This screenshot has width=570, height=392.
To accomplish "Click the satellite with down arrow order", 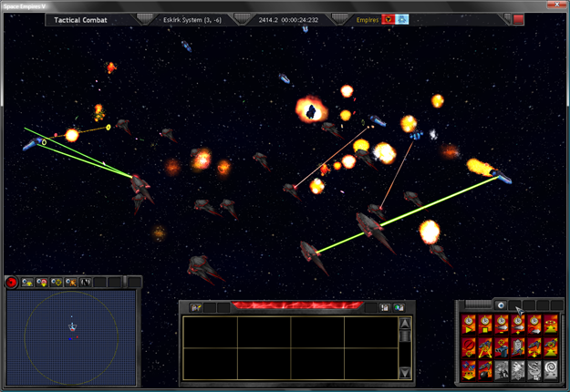I will click(x=469, y=370).
